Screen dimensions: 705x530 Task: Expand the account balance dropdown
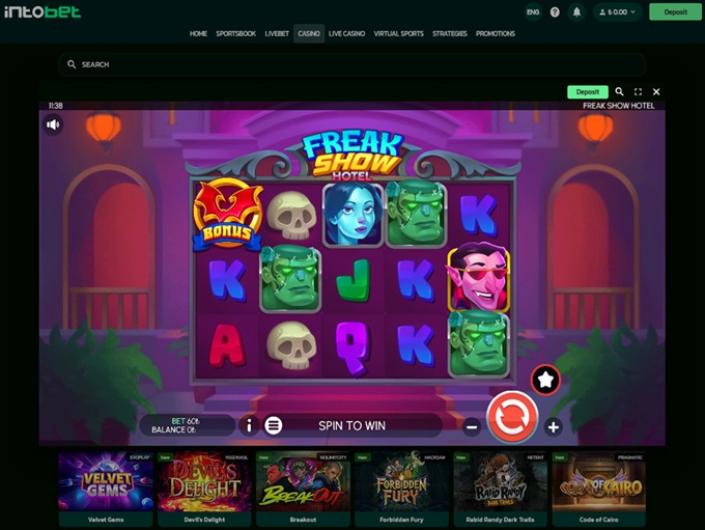click(x=618, y=12)
